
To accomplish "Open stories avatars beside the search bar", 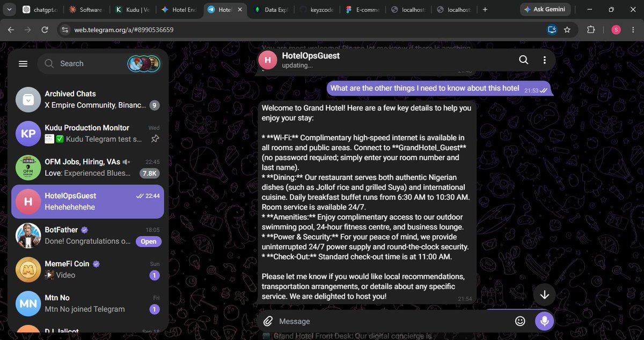I will coord(144,63).
